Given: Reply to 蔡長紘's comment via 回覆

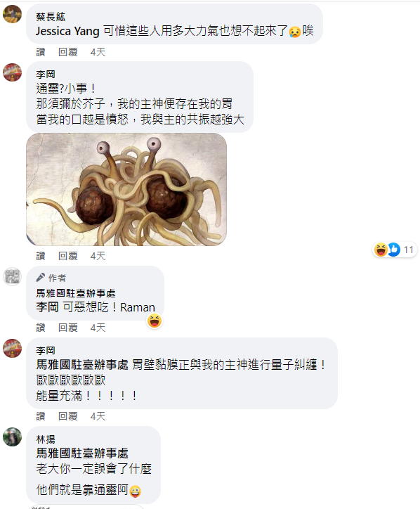Looking at the screenshot, I should (68, 52).
